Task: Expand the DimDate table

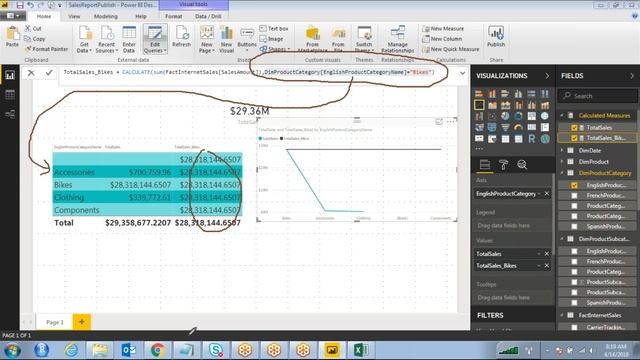Action: click(x=562, y=150)
